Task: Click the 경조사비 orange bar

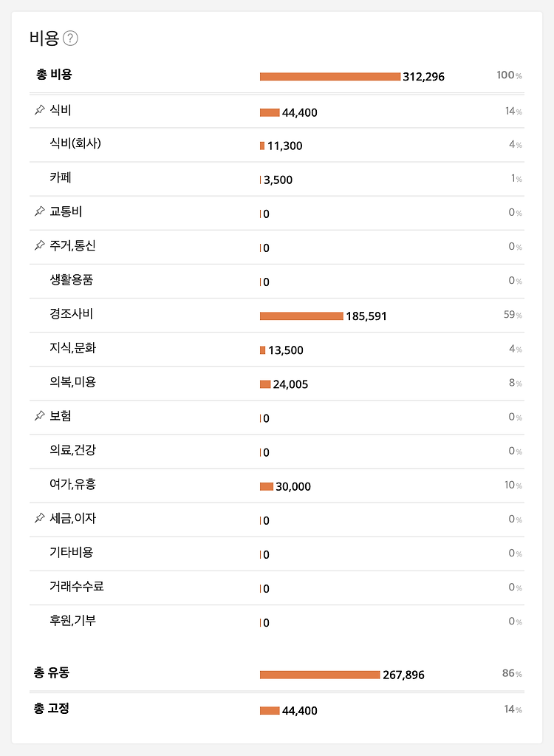Action: (x=301, y=316)
